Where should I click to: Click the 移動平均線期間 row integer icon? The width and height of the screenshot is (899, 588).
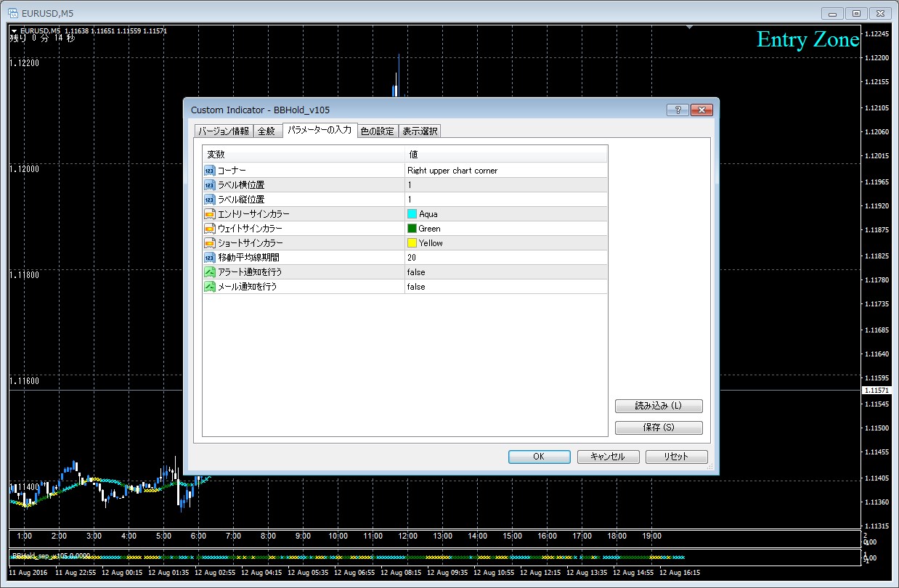coord(210,258)
